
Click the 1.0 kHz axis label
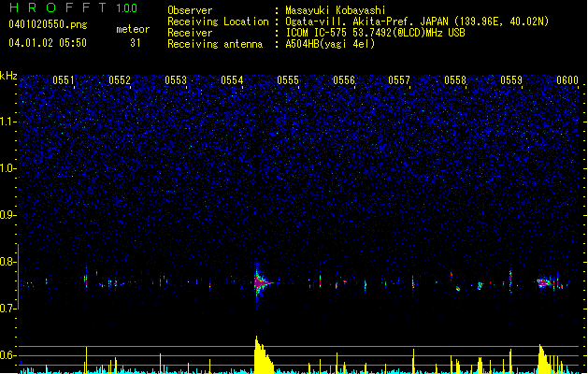coord(8,168)
